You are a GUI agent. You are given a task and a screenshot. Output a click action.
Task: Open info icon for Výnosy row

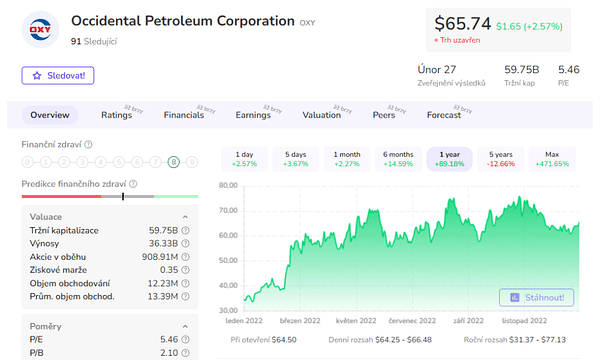click(x=185, y=244)
